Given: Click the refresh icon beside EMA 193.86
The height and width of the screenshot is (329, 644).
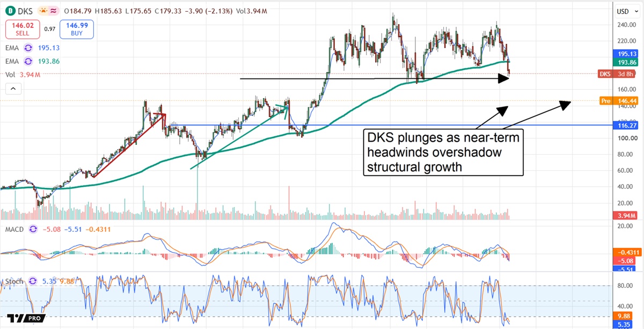Looking at the screenshot, I should tap(30, 62).
